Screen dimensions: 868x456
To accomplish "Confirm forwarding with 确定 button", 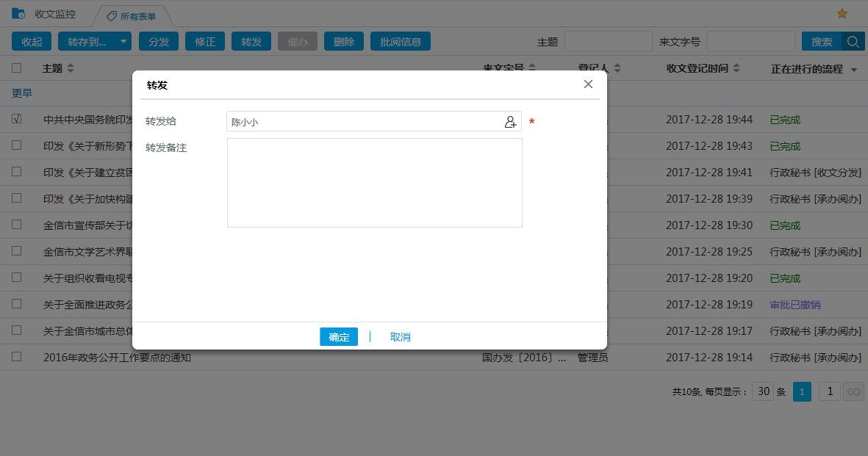I will point(339,337).
